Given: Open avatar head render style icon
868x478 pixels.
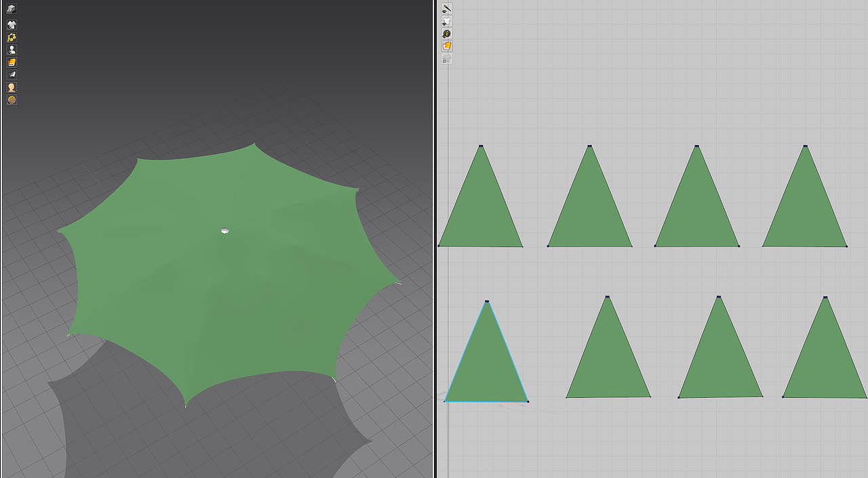Looking at the screenshot, I should tap(12, 87).
